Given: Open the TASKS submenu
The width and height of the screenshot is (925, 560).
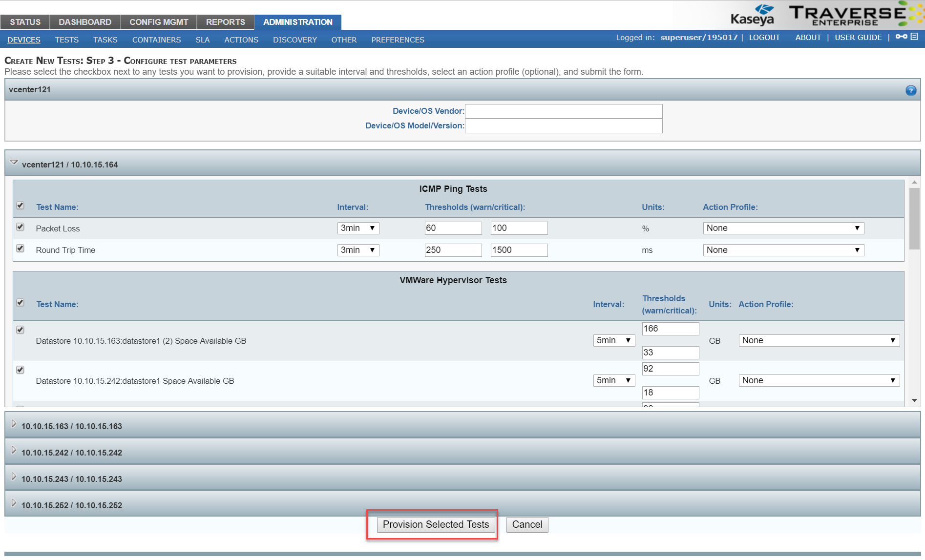Looking at the screenshot, I should pos(105,40).
